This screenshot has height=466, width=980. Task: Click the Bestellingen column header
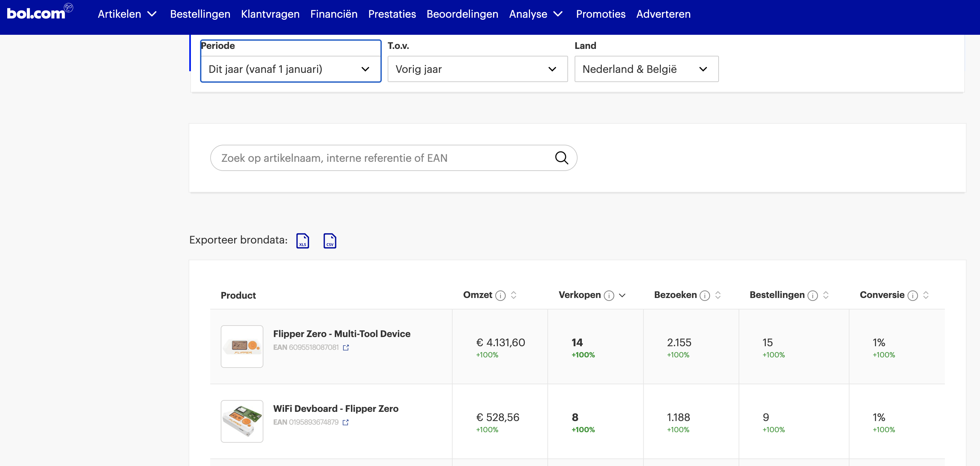point(777,295)
